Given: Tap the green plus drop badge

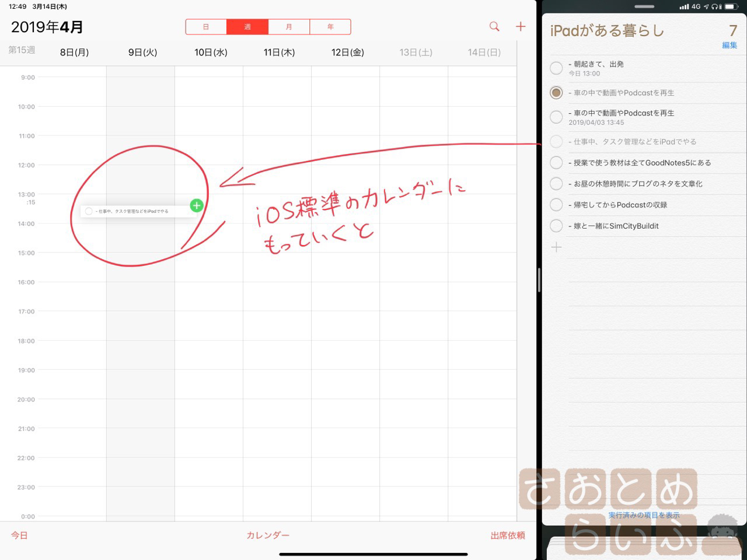Looking at the screenshot, I should click(197, 205).
